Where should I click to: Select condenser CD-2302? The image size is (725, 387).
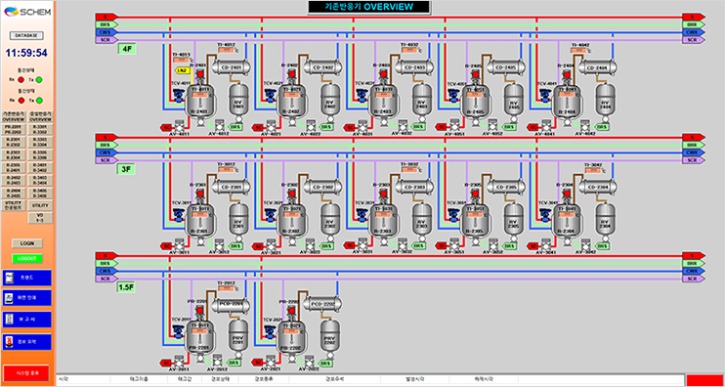coord(323,187)
